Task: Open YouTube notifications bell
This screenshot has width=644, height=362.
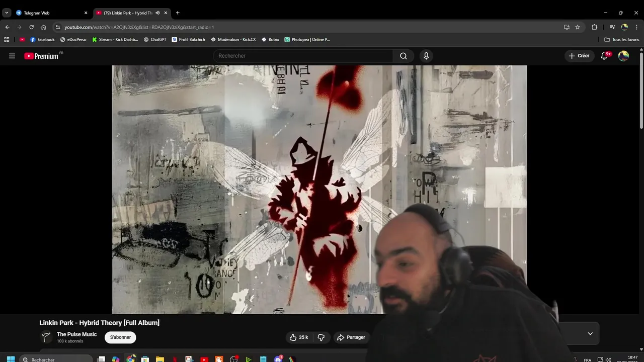Action: [605, 56]
